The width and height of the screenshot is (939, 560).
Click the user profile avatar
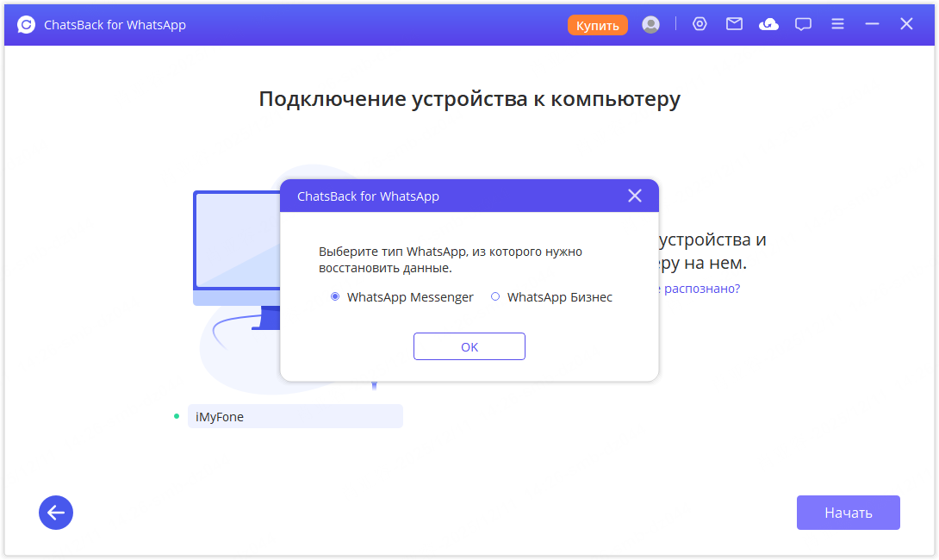(650, 24)
